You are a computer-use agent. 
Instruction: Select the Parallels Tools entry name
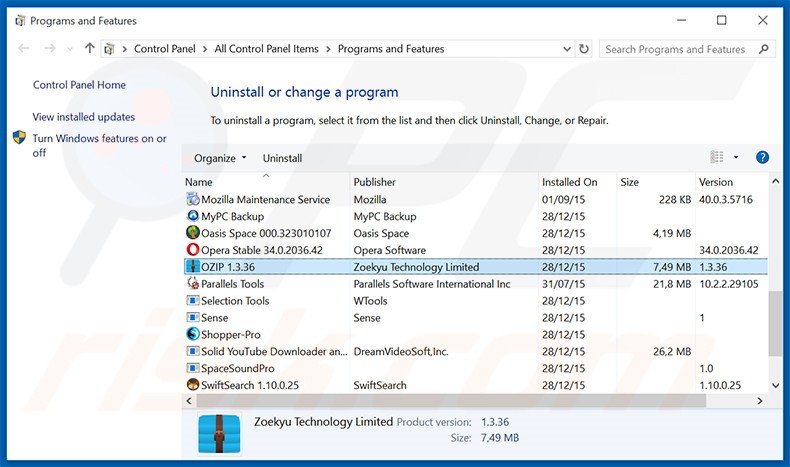point(232,284)
